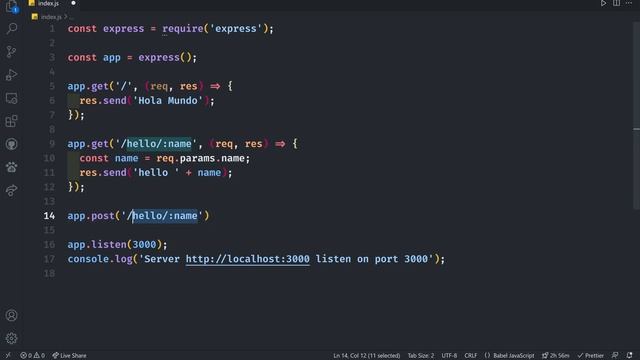This screenshot has height=360, width=640.
Task: Split the editor to the right
Action: pyautogui.click(x=616, y=3)
